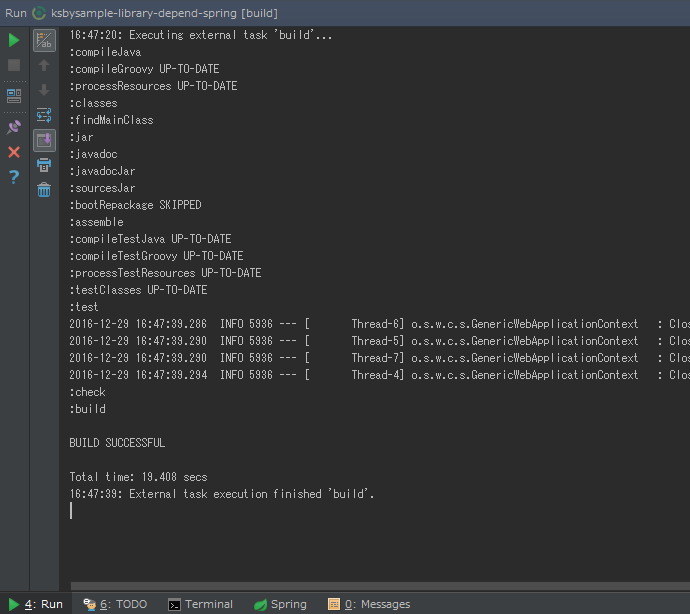The image size is (690, 614).
Task: Click the ':findMainClass' output line
Action: (111, 120)
